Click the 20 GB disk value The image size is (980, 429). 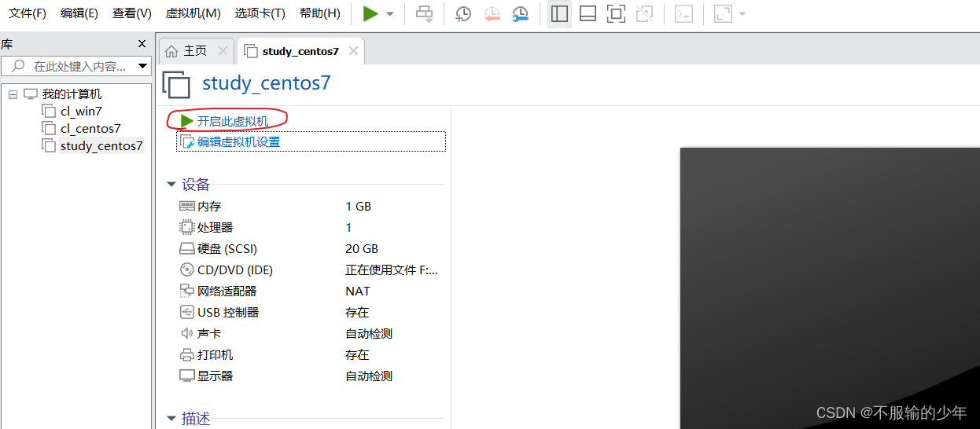(x=362, y=248)
